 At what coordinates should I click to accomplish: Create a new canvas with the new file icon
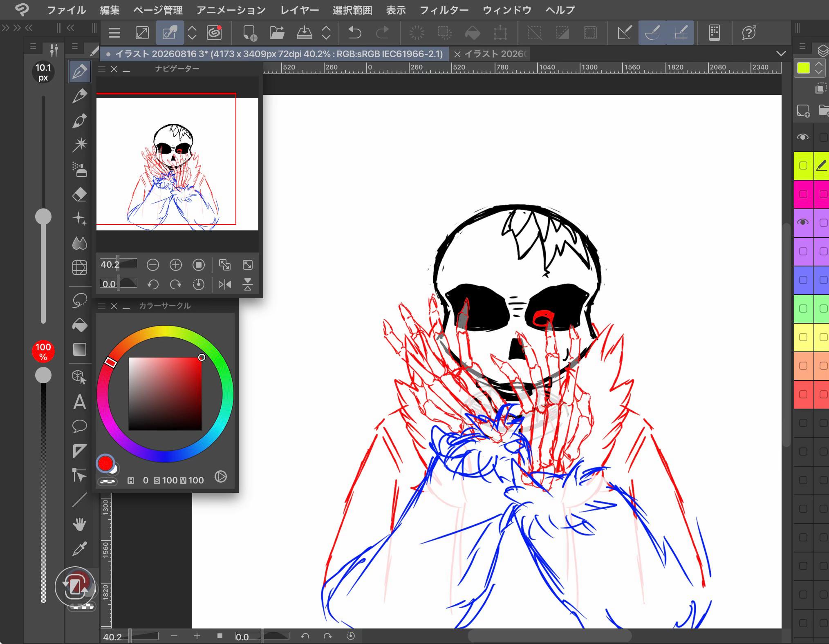249,33
